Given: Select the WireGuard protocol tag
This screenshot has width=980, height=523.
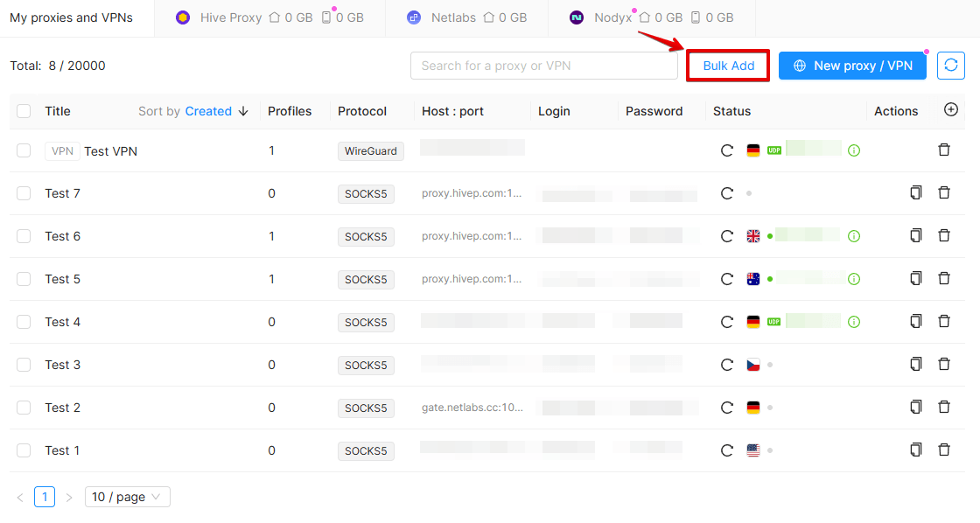Looking at the screenshot, I should pos(371,151).
